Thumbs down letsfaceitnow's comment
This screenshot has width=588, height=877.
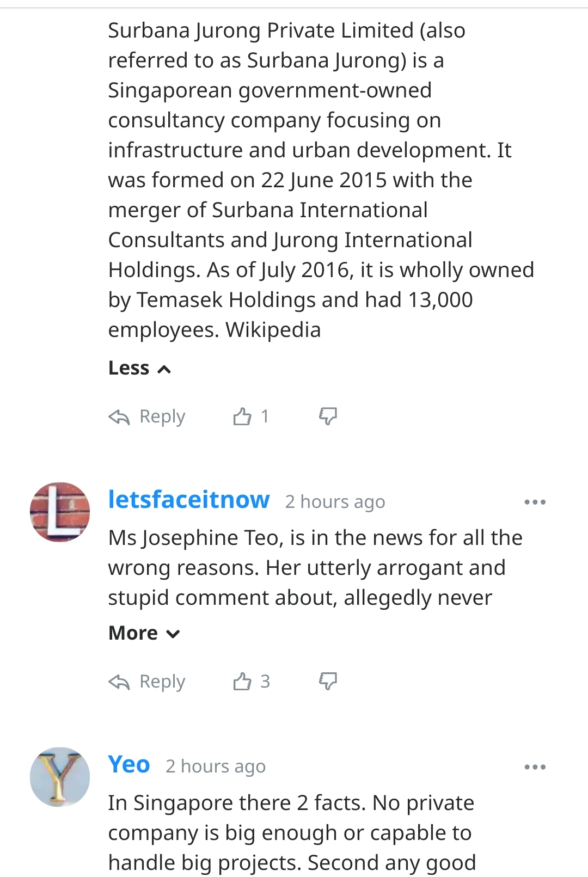(328, 681)
